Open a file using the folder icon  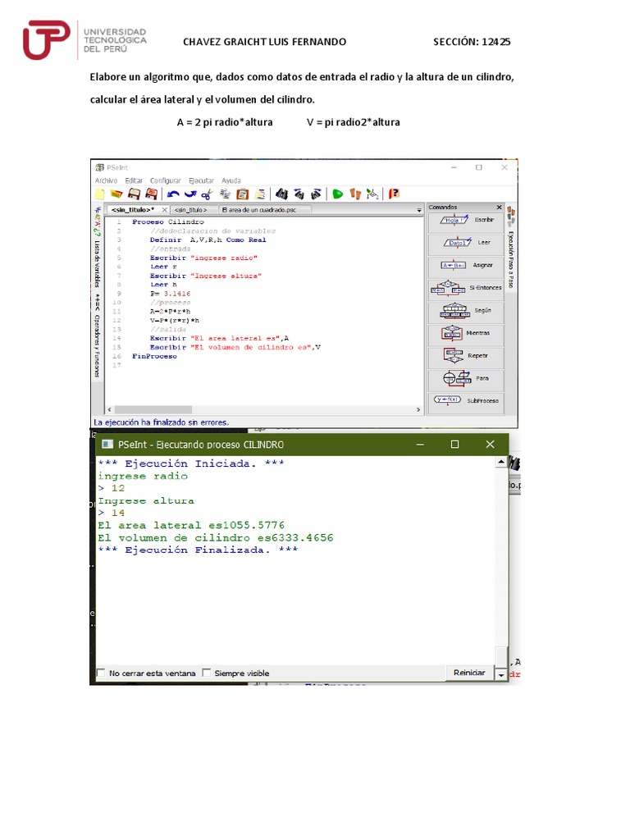(x=116, y=194)
